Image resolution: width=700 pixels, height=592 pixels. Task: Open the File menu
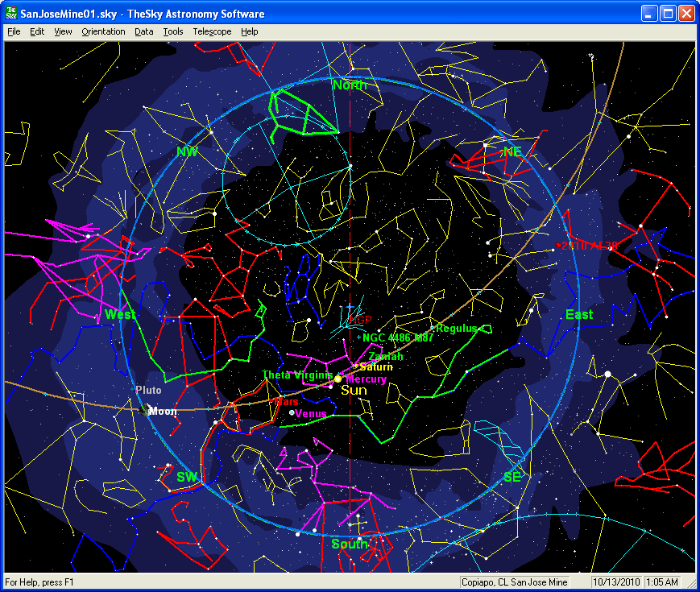tap(14, 31)
